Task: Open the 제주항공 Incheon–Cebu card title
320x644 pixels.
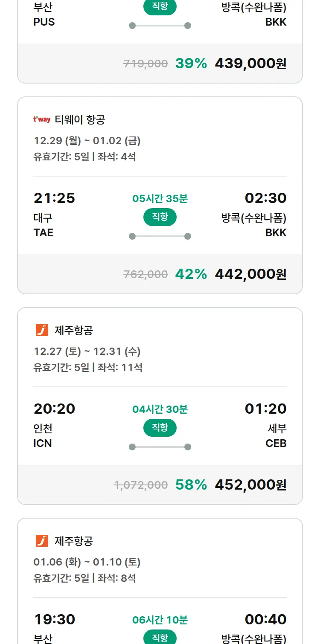Action: click(74, 330)
